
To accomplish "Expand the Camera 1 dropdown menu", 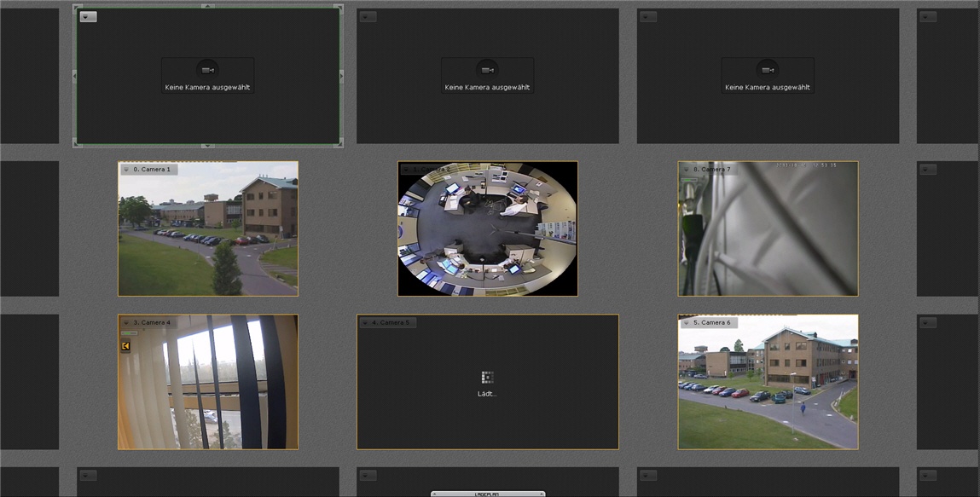I will [126, 170].
